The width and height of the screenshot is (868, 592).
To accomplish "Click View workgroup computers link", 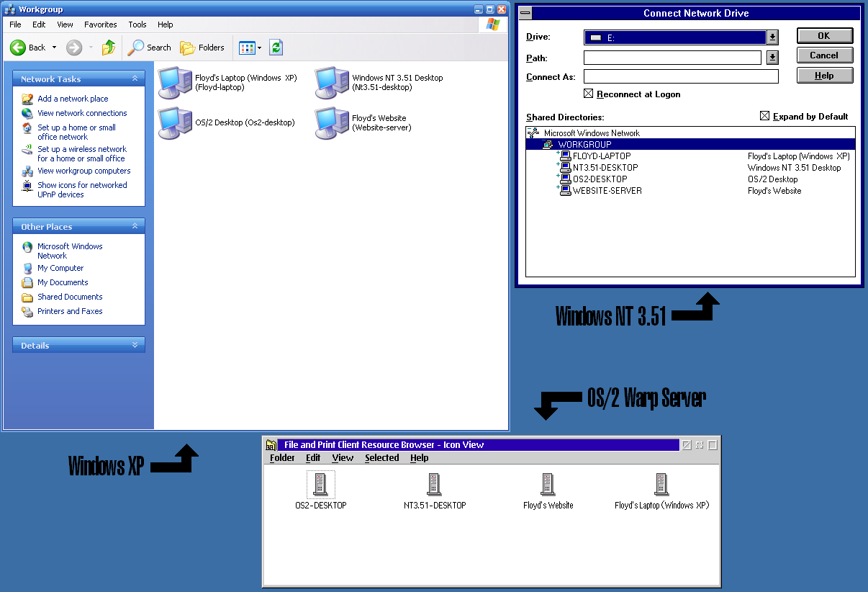I will (84, 171).
